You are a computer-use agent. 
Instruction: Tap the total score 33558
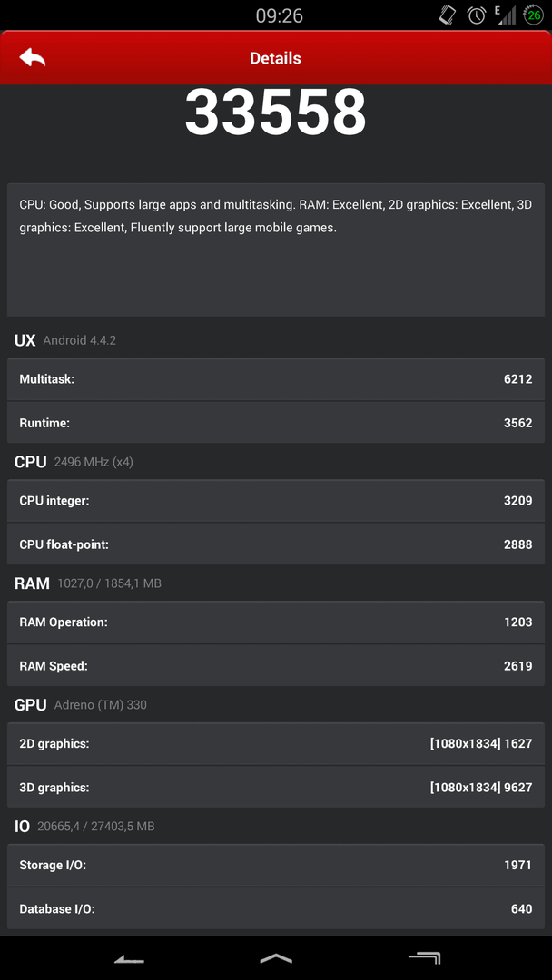(x=276, y=113)
